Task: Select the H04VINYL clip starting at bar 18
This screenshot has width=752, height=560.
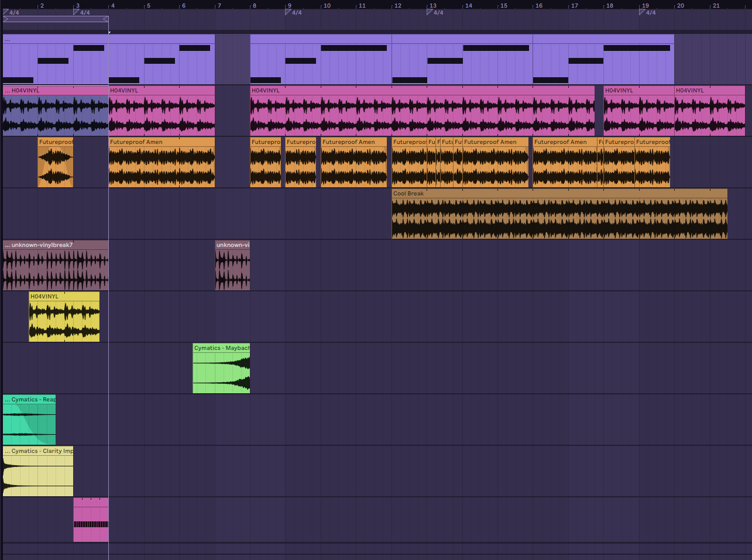Action: coord(639,111)
